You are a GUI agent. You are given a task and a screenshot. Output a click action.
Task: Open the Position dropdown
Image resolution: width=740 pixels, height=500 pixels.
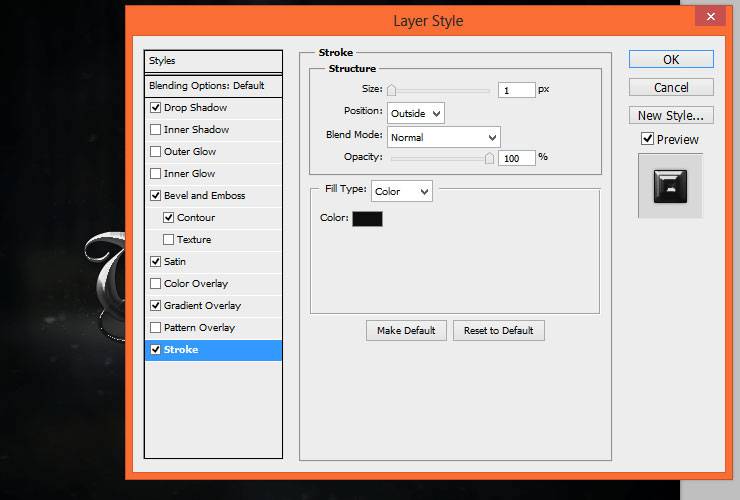tap(416, 113)
